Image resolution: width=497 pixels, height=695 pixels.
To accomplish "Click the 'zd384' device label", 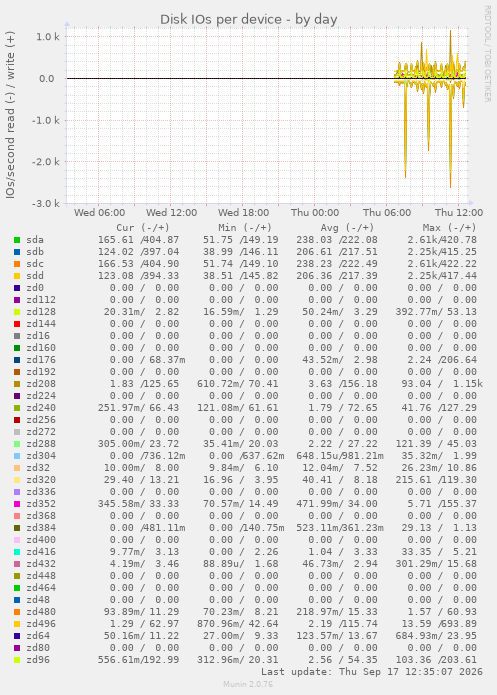I will [41, 527].
